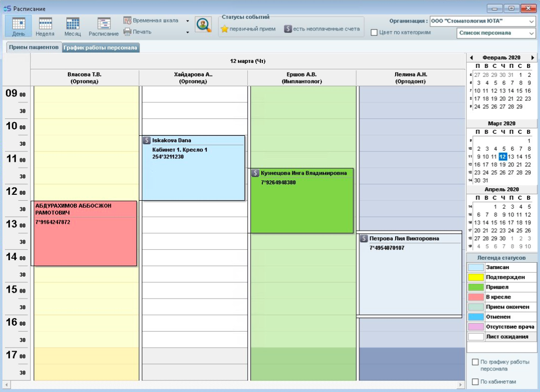Screen dimensions: 540x392
Task: Click the Печать label
Action: [x=142, y=31]
